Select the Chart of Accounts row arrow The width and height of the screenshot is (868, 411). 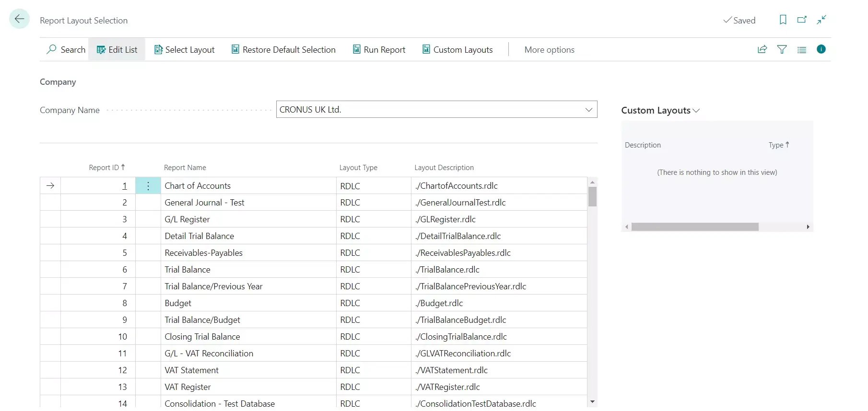pos(50,185)
